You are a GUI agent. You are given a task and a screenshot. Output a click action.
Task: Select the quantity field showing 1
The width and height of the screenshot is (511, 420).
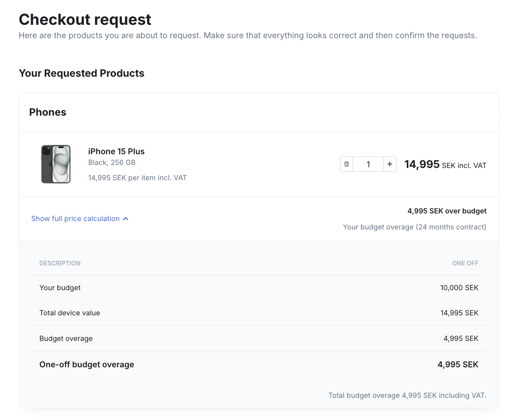(x=368, y=164)
